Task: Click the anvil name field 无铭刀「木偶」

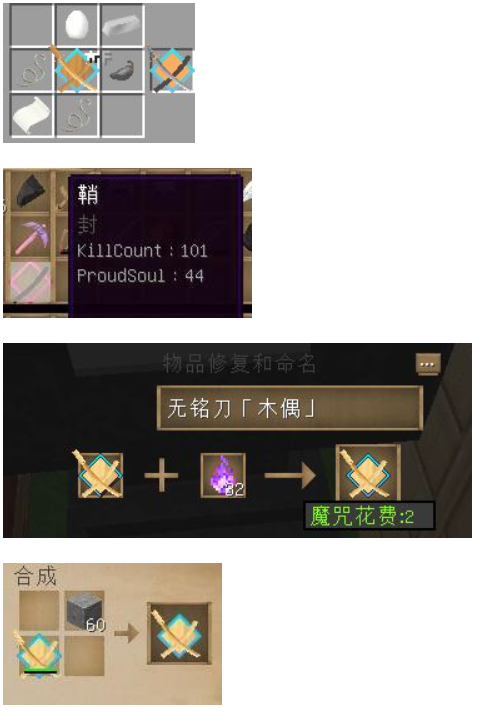Action: click(x=290, y=408)
